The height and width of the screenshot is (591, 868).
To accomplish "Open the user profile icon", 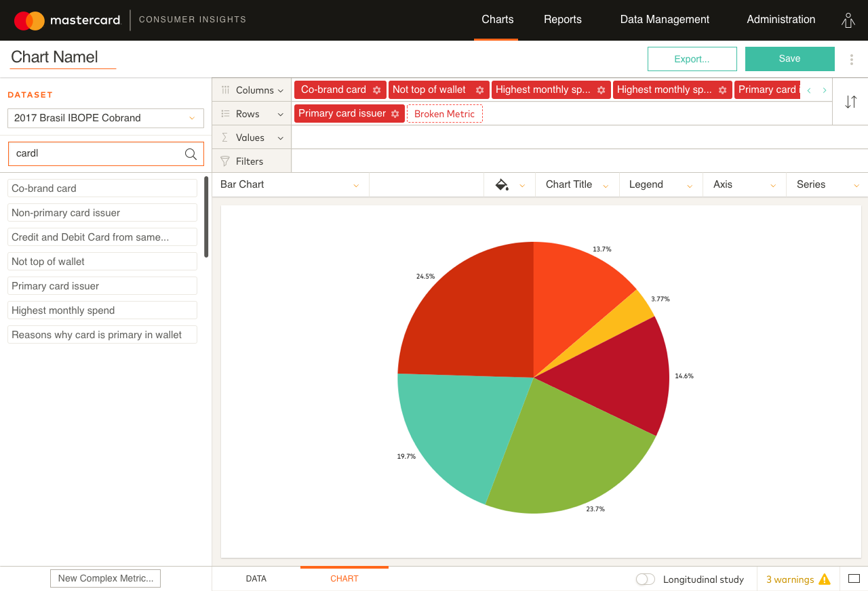I will 848,20.
